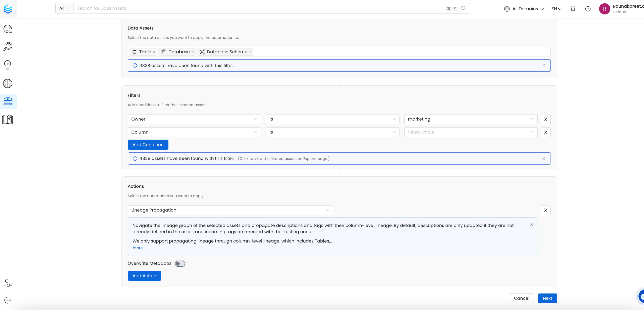The image size is (644, 310).
Task: Enable the Overwrite Metadata toggle
Action: (x=180, y=263)
